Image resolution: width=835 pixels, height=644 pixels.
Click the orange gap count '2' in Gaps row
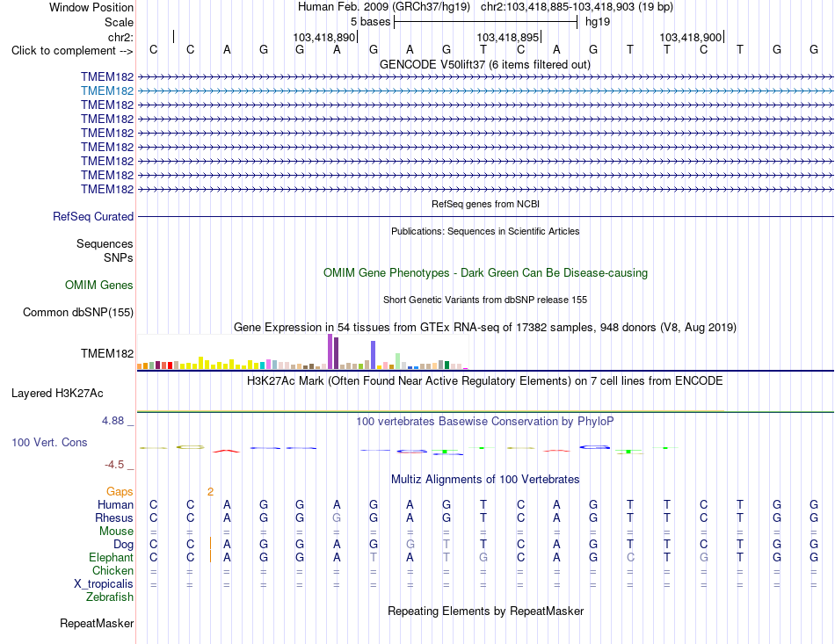pyautogui.click(x=210, y=492)
